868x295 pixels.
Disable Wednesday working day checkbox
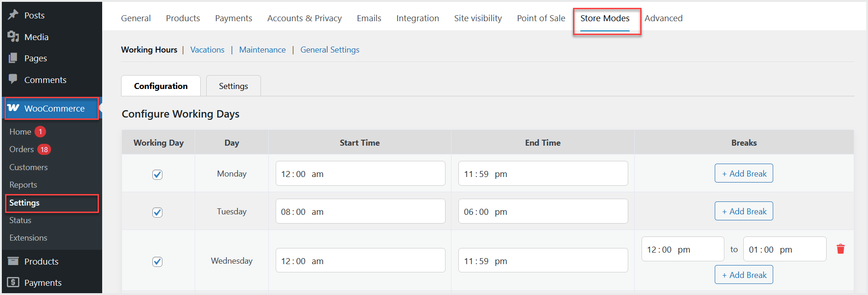pos(157,261)
